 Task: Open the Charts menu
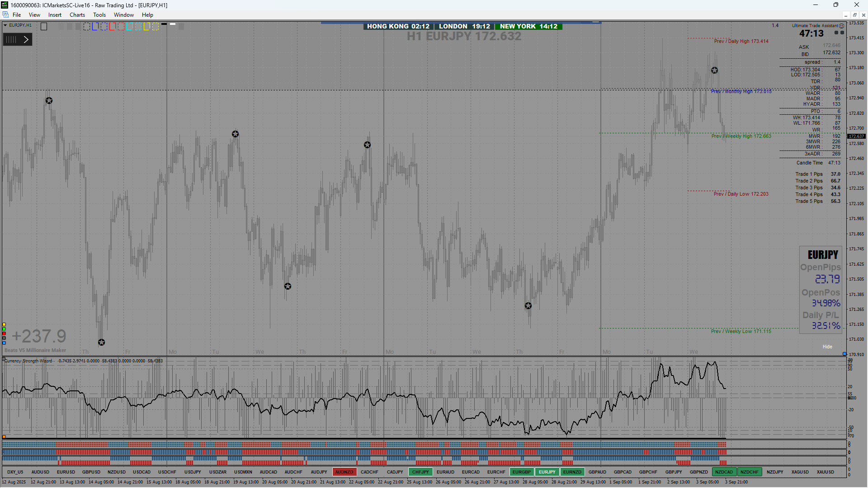click(x=77, y=15)
